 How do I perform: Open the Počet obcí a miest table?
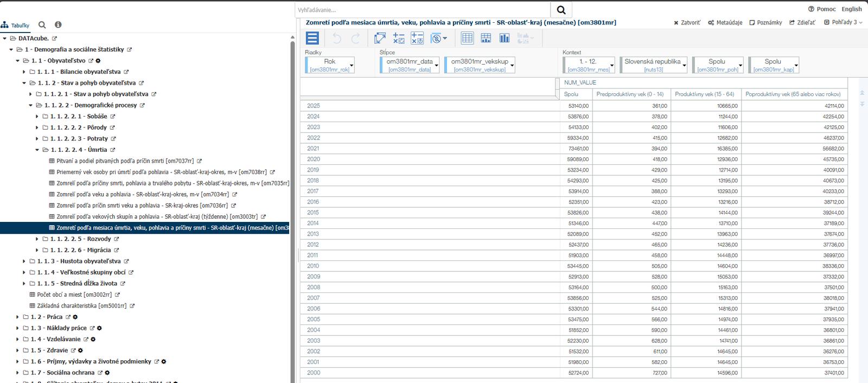click(x=74, y=295)
